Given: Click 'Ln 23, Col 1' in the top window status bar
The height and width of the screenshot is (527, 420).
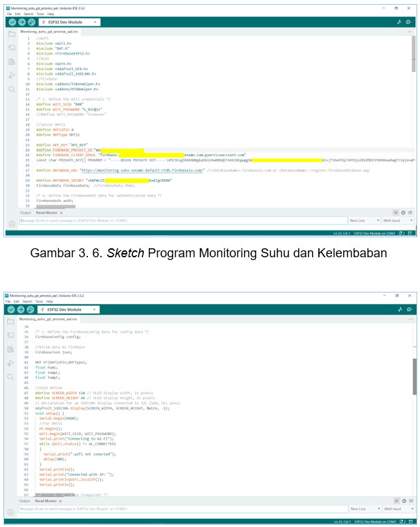Looking at the screenshot, I should 342,233.
